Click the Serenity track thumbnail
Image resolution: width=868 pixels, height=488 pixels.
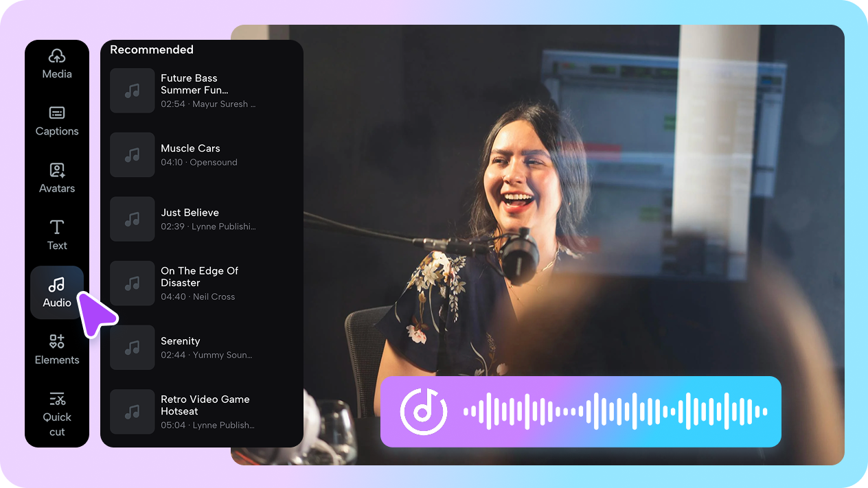pyautogui.click(x=133, y=348)
